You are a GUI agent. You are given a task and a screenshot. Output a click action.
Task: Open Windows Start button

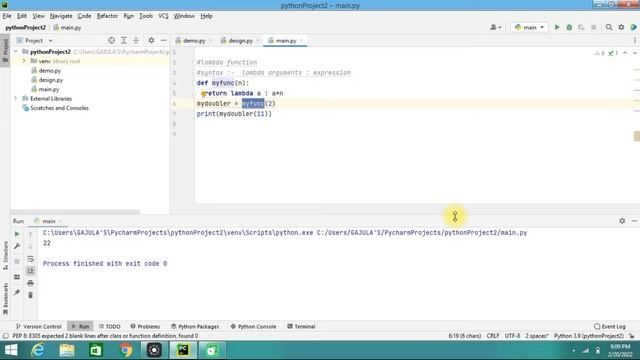coord(11,350)
